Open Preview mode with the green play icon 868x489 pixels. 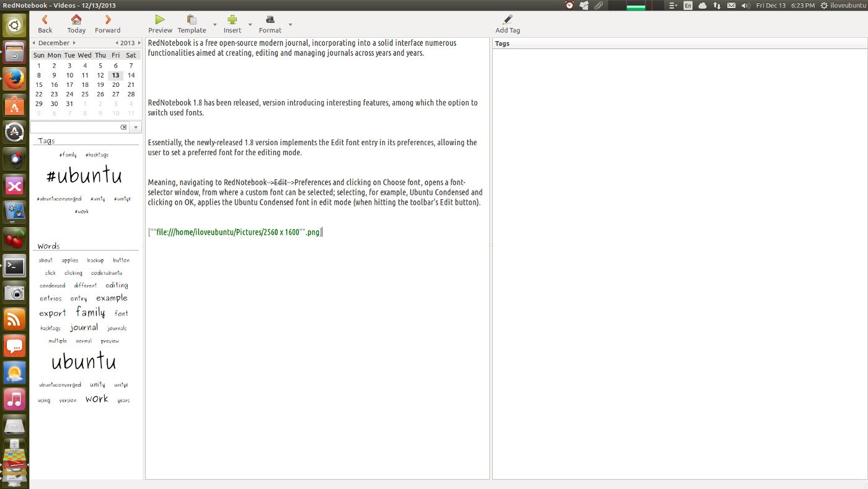160,20
